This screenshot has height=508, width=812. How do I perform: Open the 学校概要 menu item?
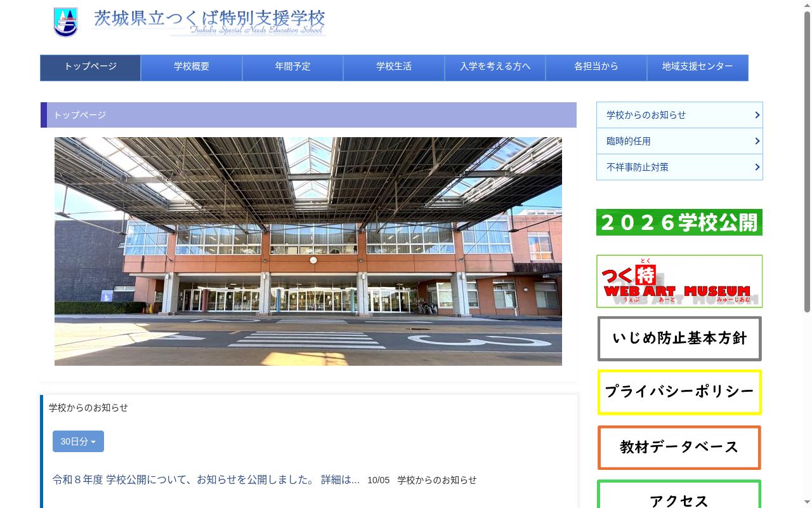[x=192, y=67]
